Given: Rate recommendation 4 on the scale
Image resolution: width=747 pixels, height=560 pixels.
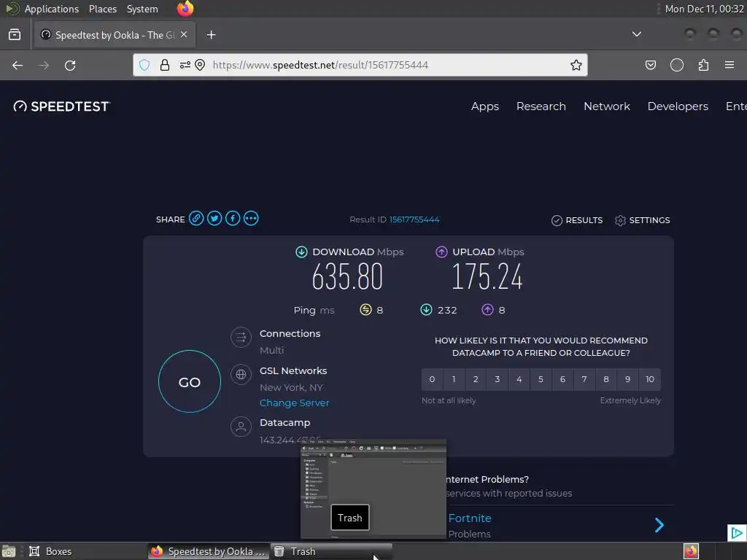Looking at the screenshot, I should [x=519, y=379].
